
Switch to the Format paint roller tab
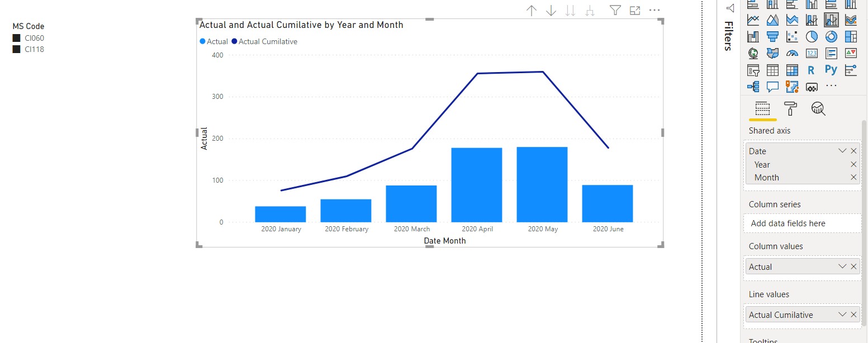[x=790, y=108]
